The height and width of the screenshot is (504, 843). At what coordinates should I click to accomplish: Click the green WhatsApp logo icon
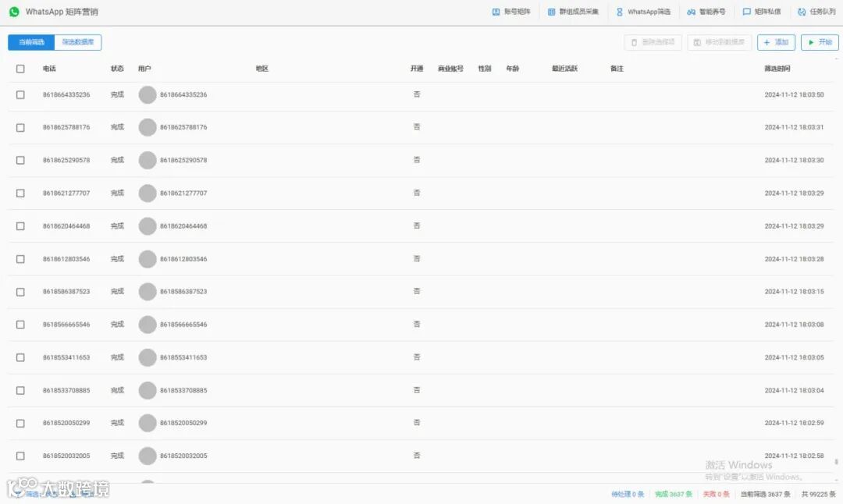(15, 11)
